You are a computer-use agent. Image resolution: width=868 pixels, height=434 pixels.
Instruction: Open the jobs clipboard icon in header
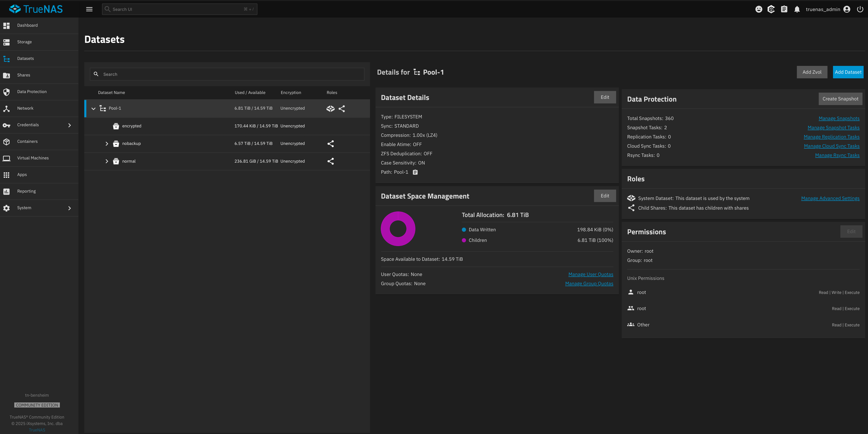tap(784, 9)
